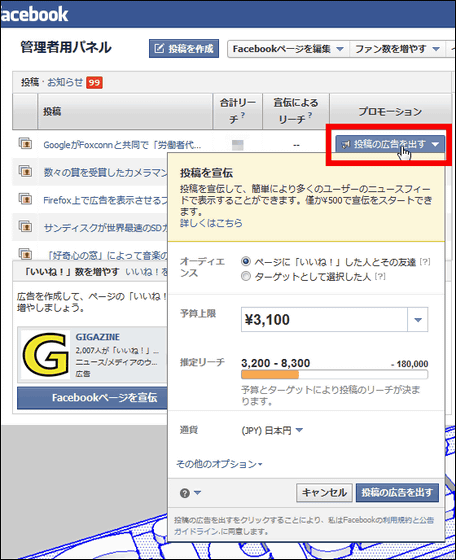The height and width of the screenshot is (560, 456).
Task: Select ターゲットとして選択した人 radio button
Action: (x=246, y=276)
